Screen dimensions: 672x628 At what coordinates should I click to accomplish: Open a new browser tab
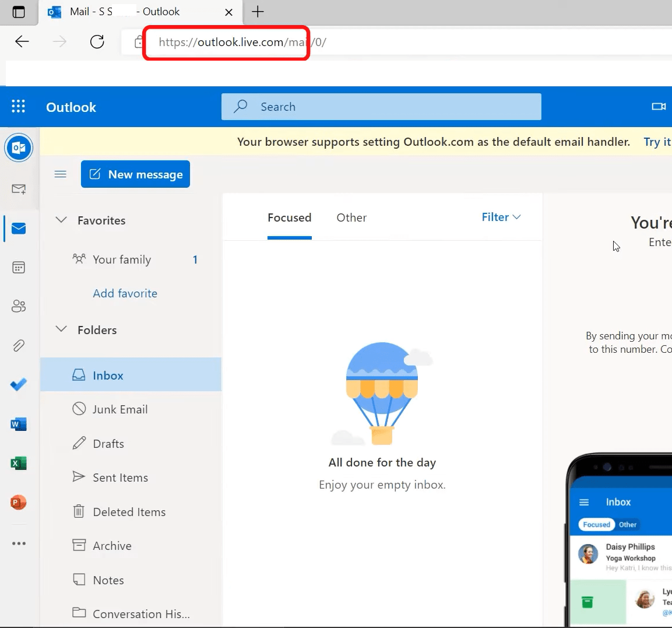(258, 12)
